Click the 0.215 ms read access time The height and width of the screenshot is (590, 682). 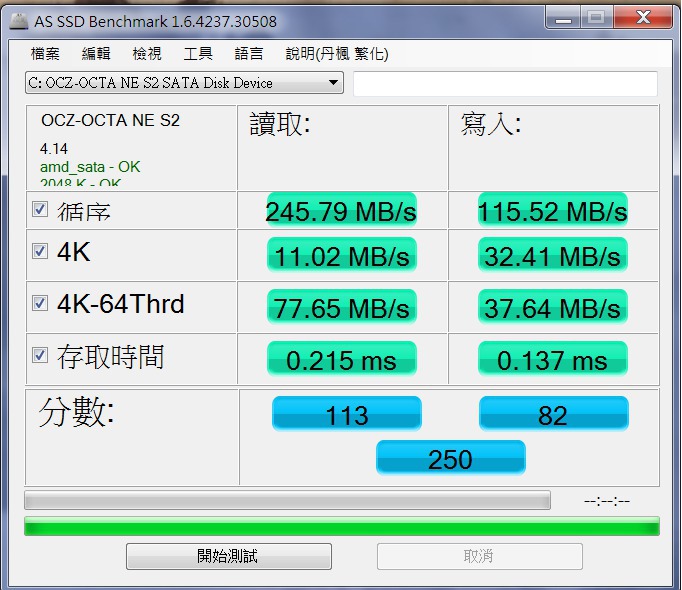coord(342,359)
